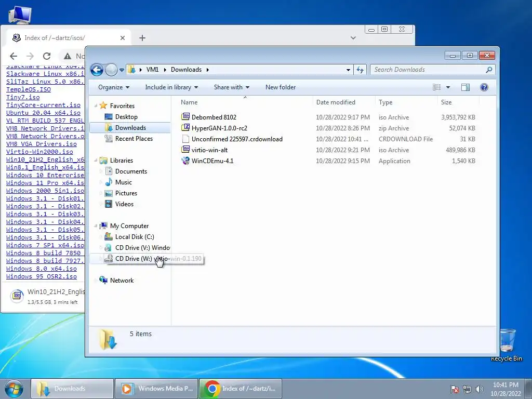This screenshot has height=399, width=532.
Task: Click the Change your view icon
Action: coord(436,87)
